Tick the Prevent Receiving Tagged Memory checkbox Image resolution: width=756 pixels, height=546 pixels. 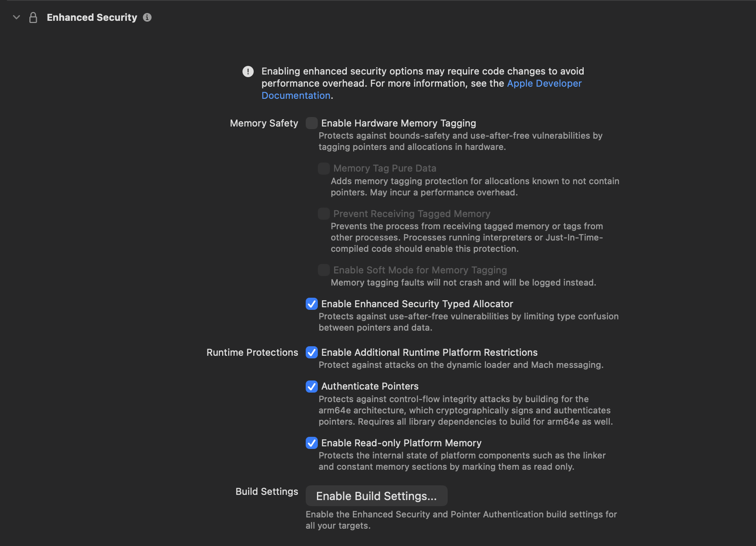324,214
